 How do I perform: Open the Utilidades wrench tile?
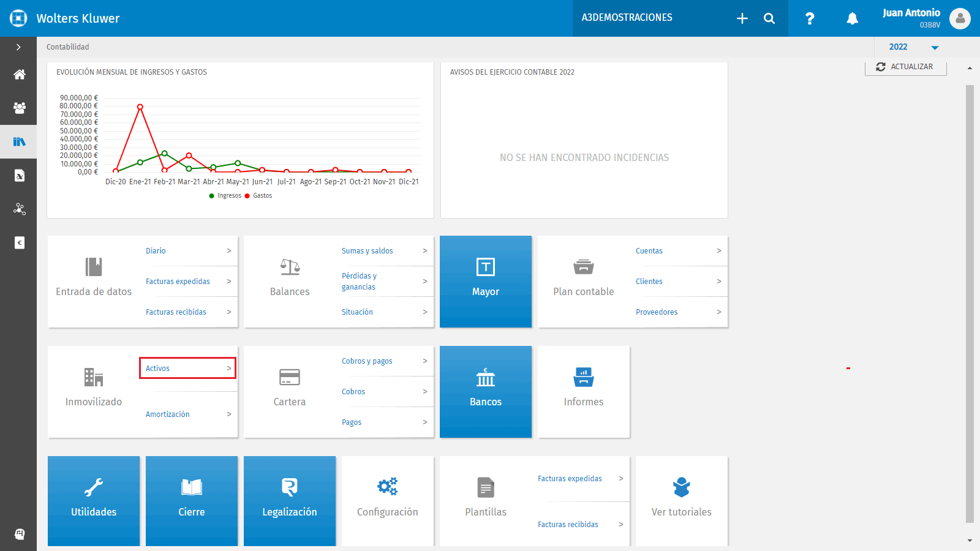pyautogui.click(x=94, y=501)
